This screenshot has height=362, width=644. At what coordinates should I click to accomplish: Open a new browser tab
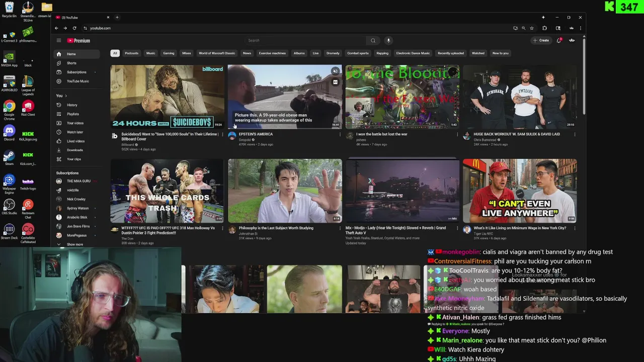117,18
